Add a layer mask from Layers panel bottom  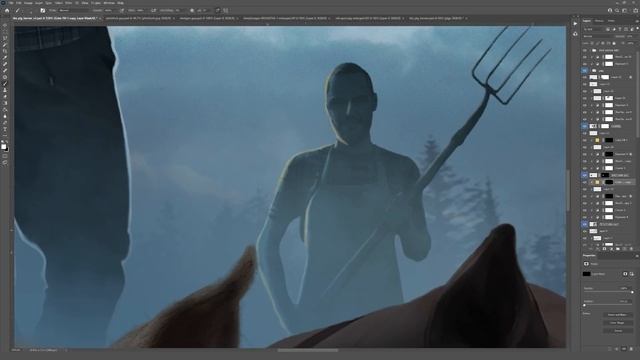pyautogui.click(x=604, y=249)
